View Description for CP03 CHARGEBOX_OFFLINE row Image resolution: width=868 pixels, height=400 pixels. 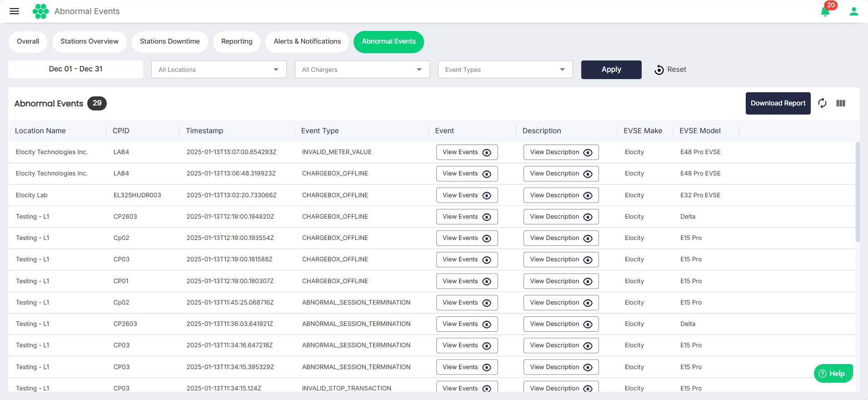coord(561,260)
